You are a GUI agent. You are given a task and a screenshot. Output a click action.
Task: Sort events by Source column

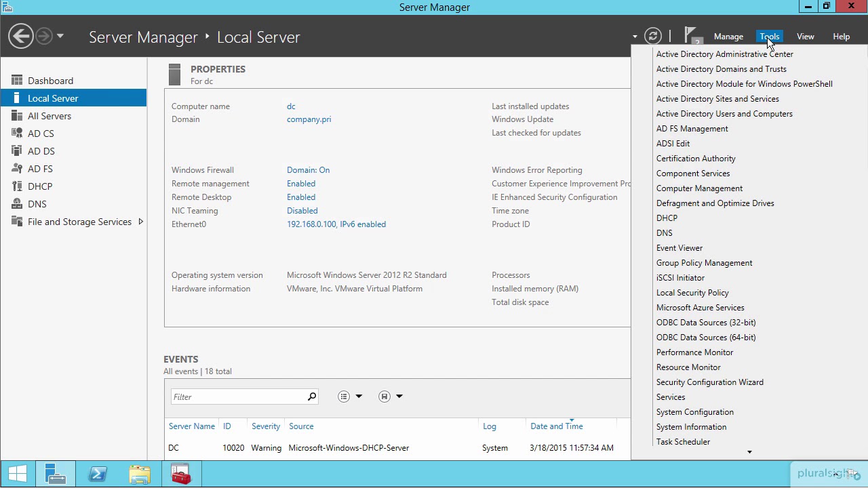coord(301,426)
